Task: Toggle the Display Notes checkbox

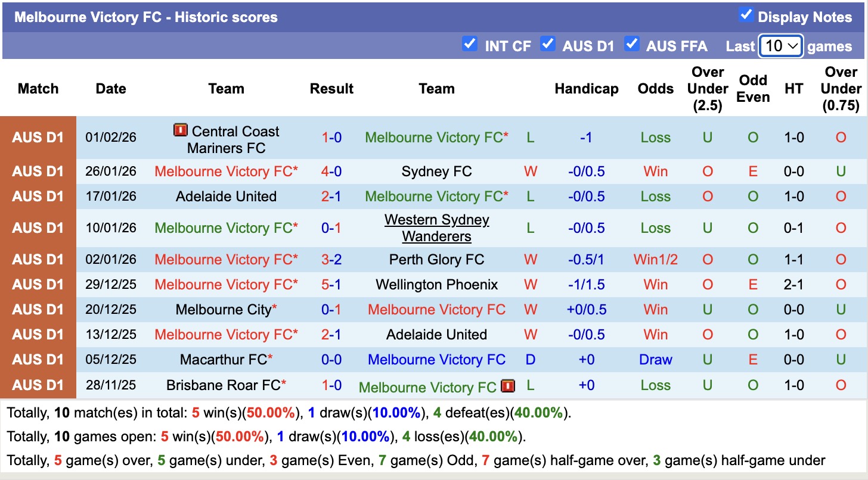Action: tap(746, 15)
